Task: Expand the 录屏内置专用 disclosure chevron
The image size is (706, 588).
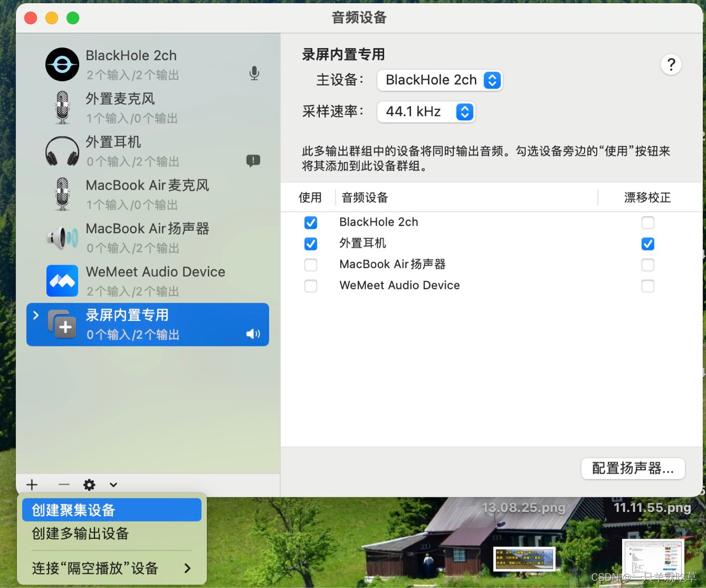Action: (x=35, y=315)
